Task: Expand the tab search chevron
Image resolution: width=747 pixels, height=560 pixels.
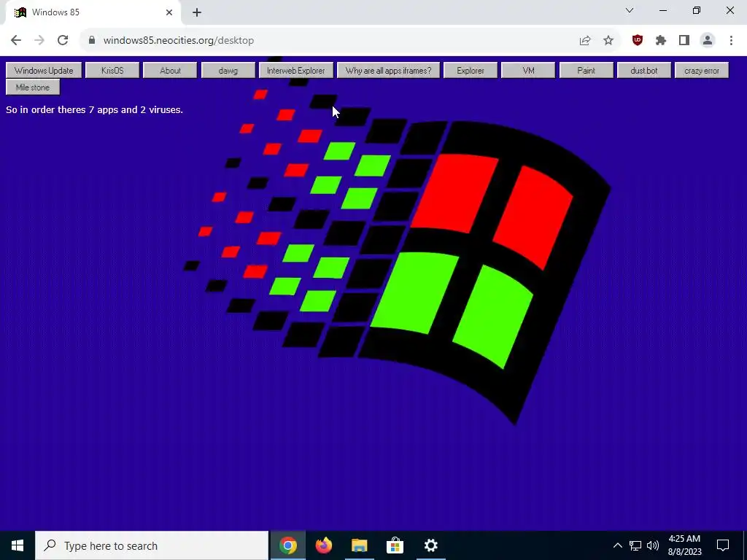Action: (630, 10)
